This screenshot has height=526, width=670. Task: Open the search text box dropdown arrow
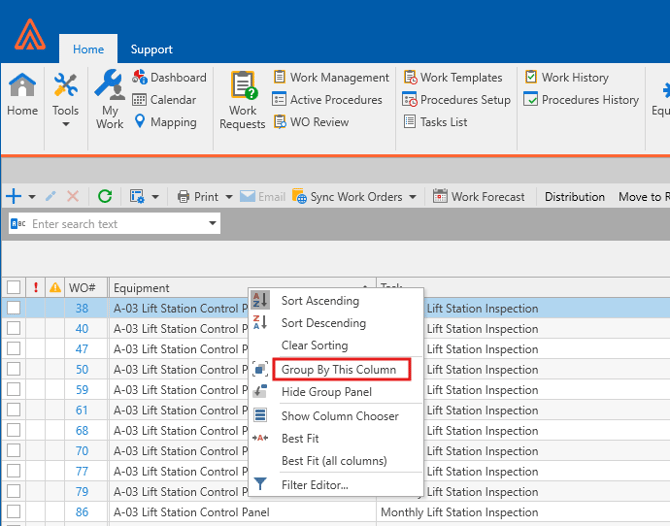tap(213, 224)
